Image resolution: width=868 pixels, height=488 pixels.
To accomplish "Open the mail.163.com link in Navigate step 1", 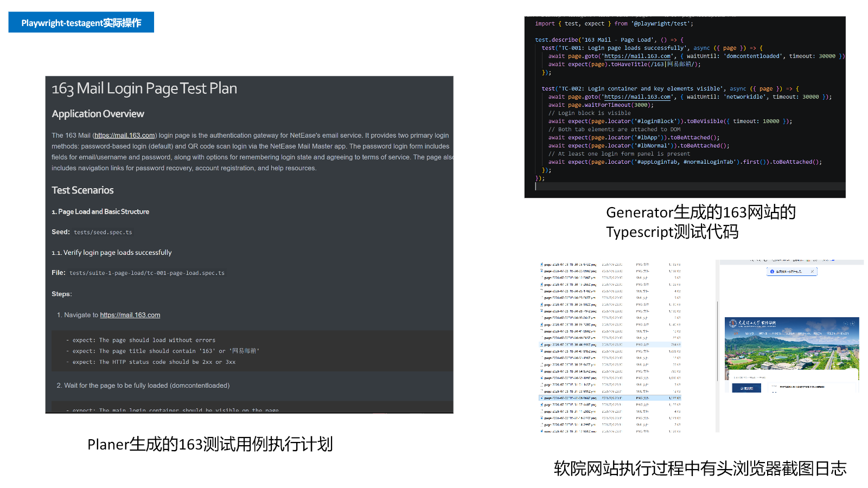I will pos(130,315).
